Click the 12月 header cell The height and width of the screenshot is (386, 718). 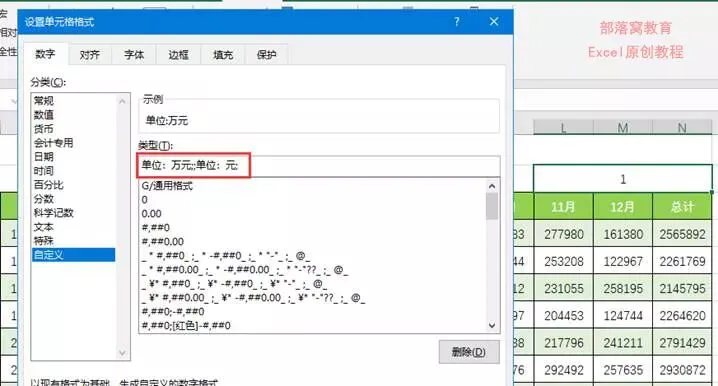(623, 207)
